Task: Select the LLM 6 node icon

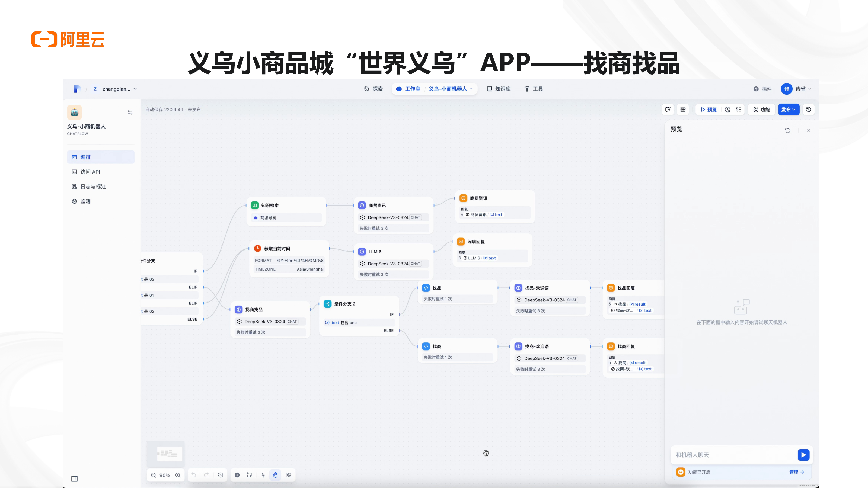Action: point(362,252)
